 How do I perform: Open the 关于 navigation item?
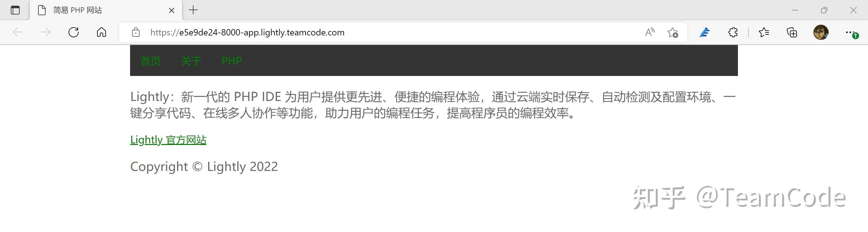(191, 61)
